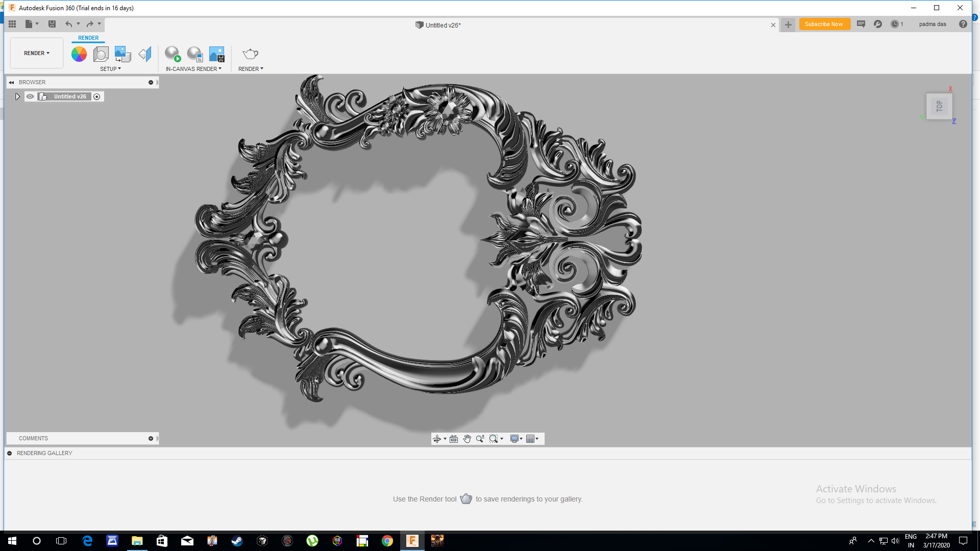Collapse the Rendering Gallery panel
Screen dimensions: 980x551
(x=10, y=453)
